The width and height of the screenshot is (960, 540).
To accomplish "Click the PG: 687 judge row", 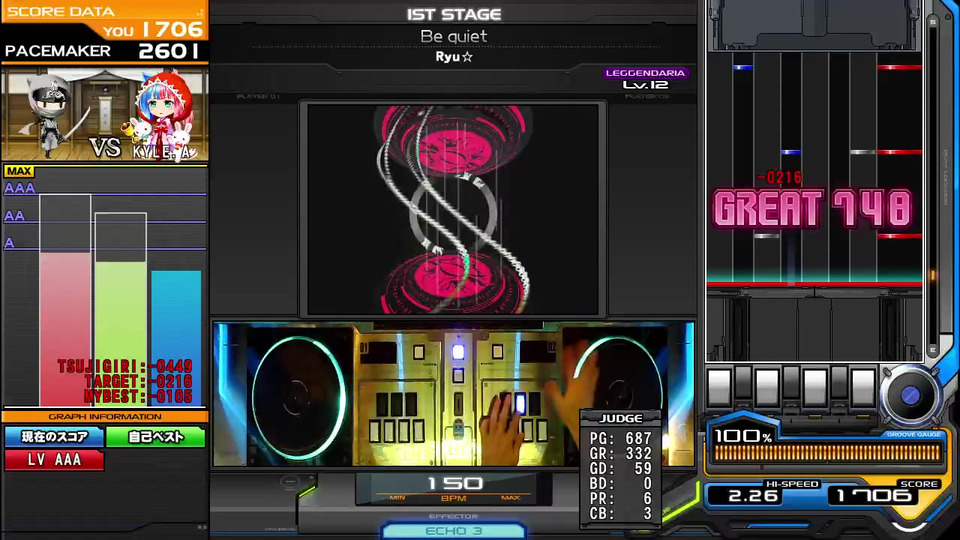I will tap(620, 438).
